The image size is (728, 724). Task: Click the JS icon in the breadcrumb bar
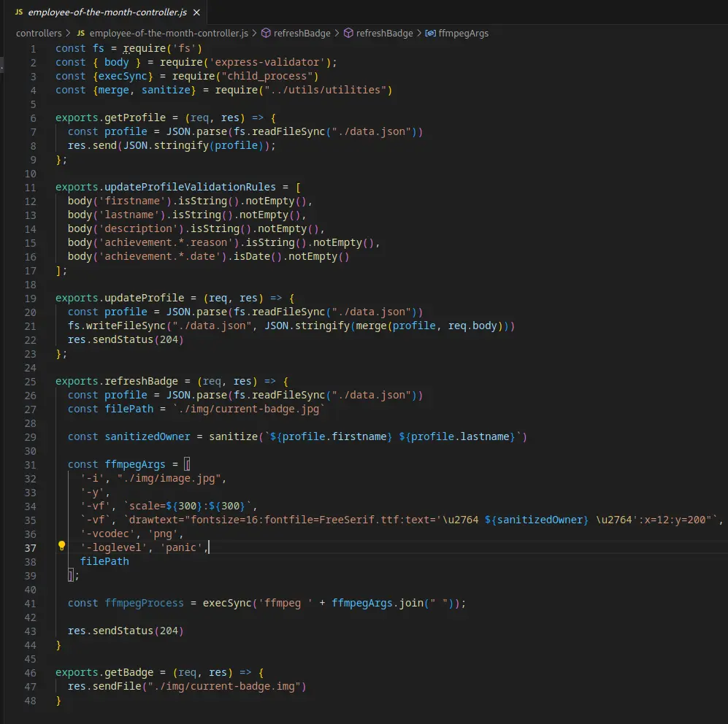[x=81, y=33]
